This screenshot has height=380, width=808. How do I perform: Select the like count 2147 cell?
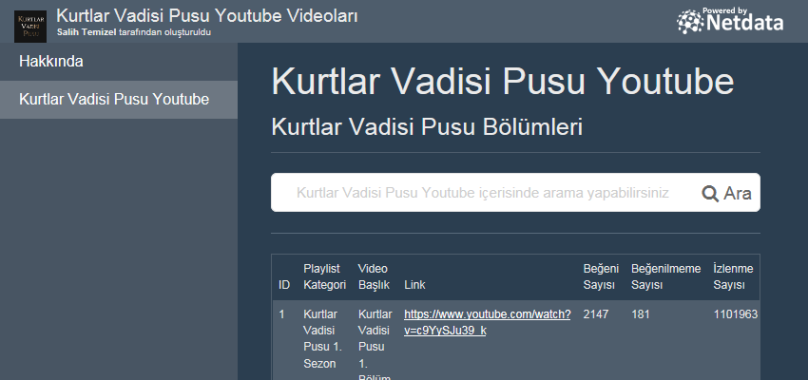click(596, 314)
